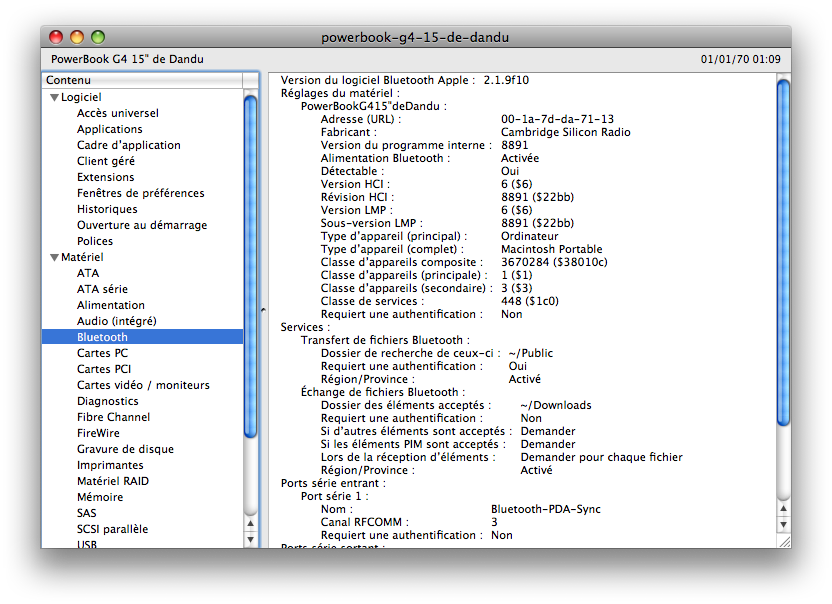Click the window resize grip corner

pos(784,541)
